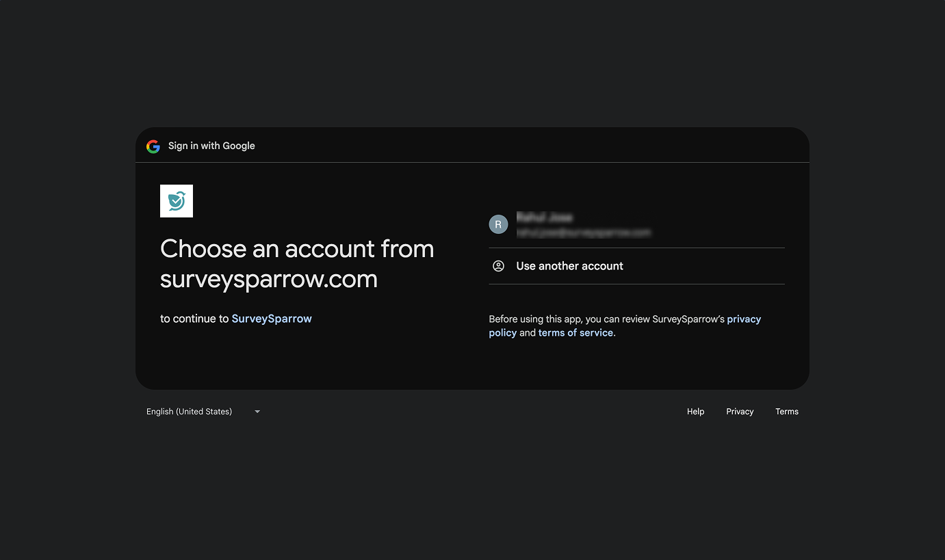Image resolution: width=945 pixels, height=560 pixels.
Task: Click the SurveySparrow app logo
Action: (x=177, y=201)
